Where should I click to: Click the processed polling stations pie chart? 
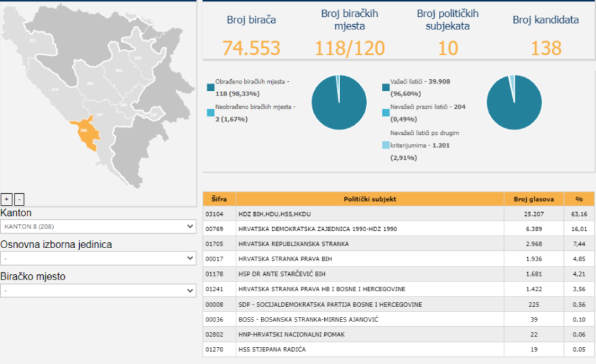339,101
